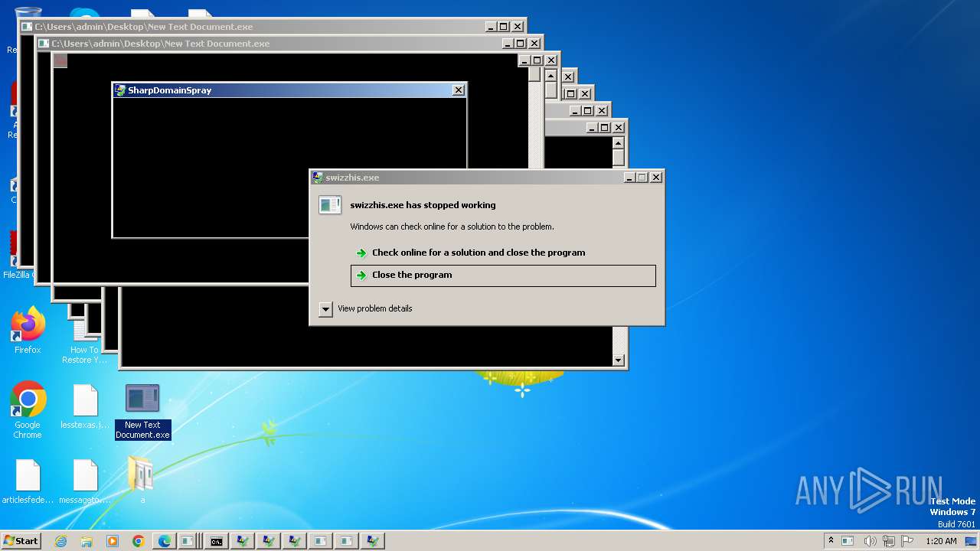The height and width of the screenshot is (551, 980).
Task: Click the application icon in the system tray
Action: click(848, 541)
